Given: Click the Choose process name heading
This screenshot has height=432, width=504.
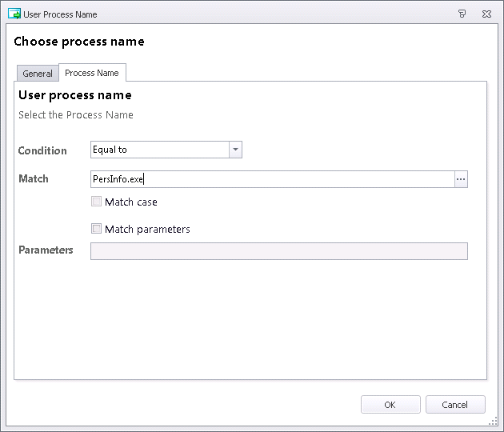Looking at the screenshot, I should coord(79,42).
